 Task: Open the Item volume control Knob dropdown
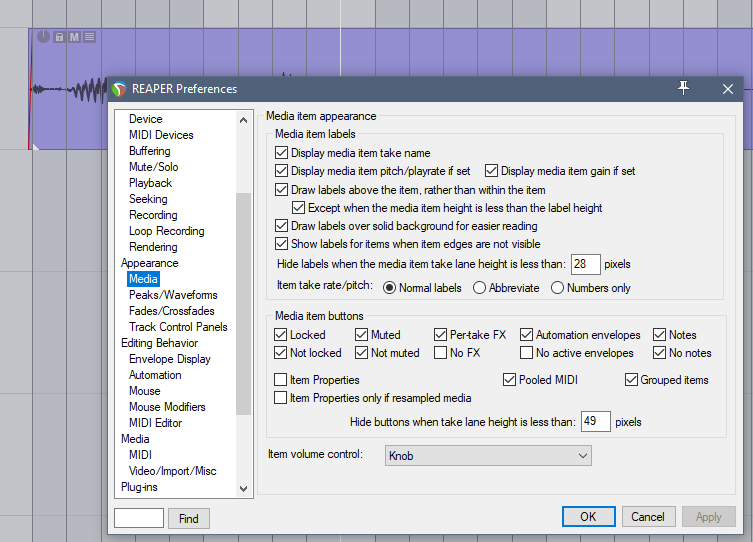tap(488, 456)
